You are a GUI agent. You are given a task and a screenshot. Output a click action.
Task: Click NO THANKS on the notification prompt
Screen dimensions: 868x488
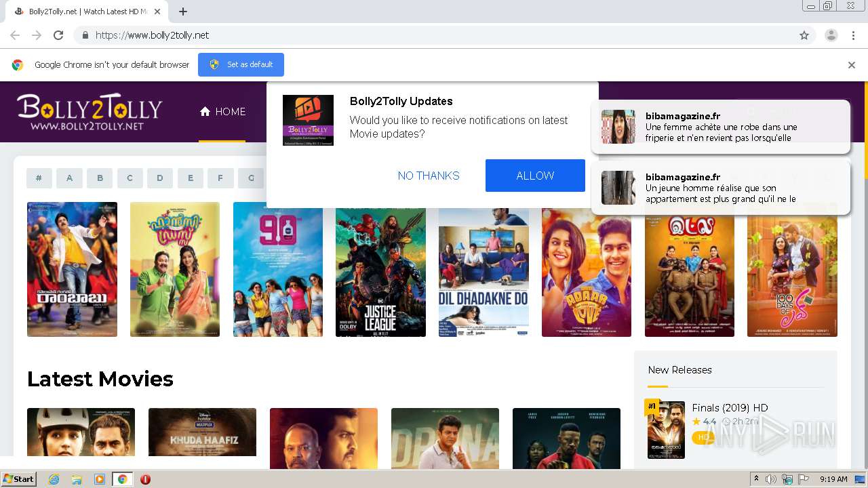click(x=429, y=176)
